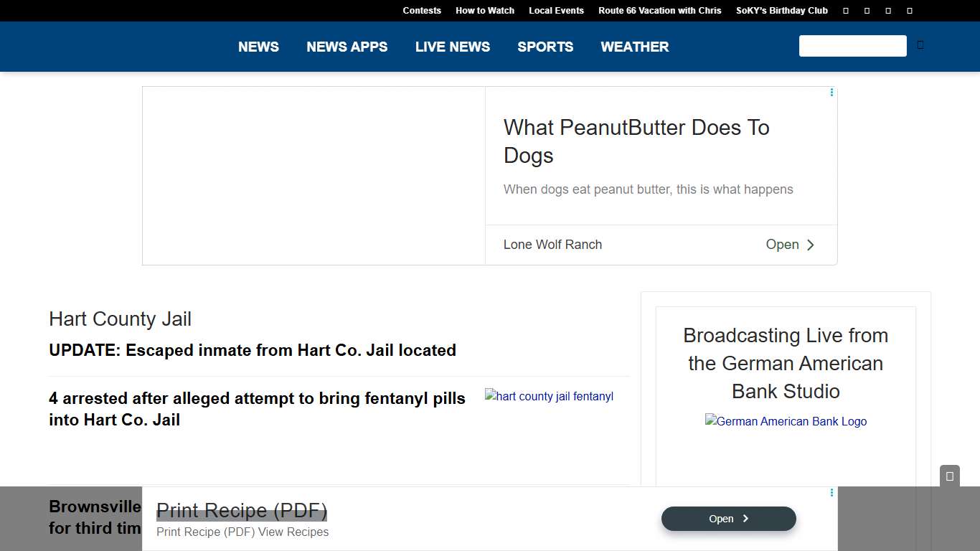Click the German American Bank Logo image

pos(786,422)
